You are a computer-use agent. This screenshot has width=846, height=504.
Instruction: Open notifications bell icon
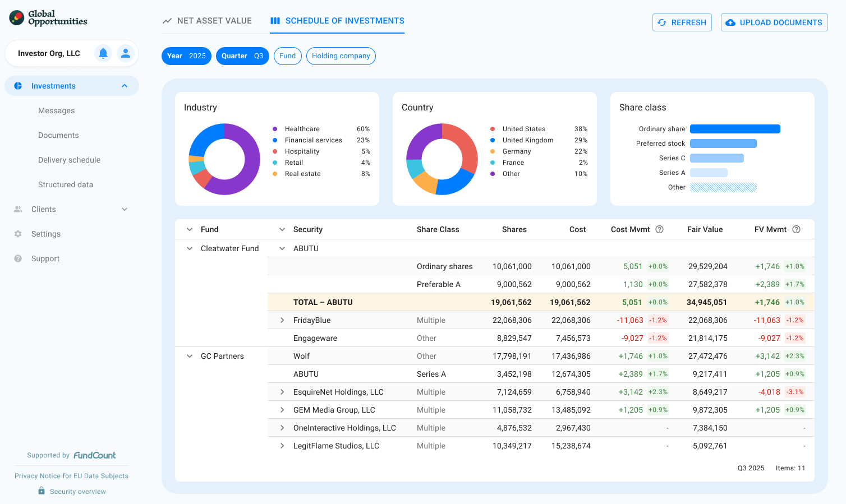pos(103,53)
